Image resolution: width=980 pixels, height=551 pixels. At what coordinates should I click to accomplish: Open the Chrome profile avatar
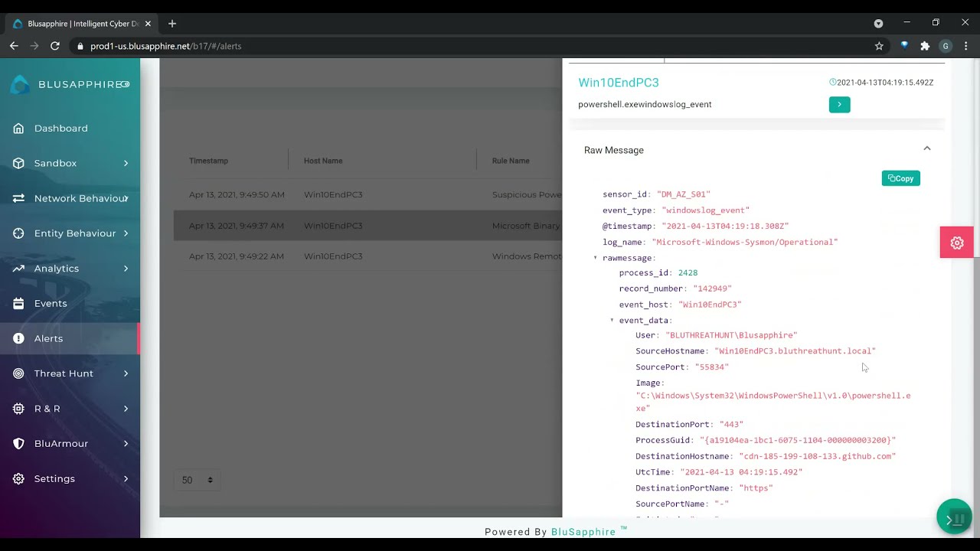(946, 46)
